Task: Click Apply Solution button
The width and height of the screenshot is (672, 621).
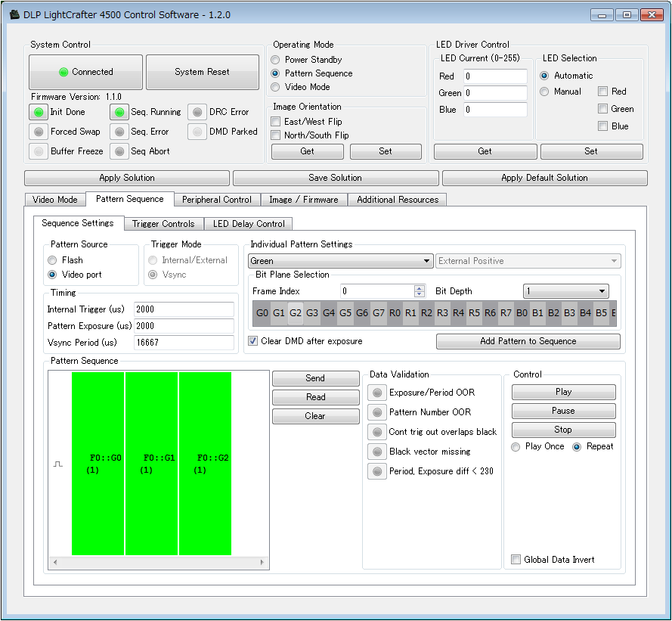Action: click(x=127, y=178)
